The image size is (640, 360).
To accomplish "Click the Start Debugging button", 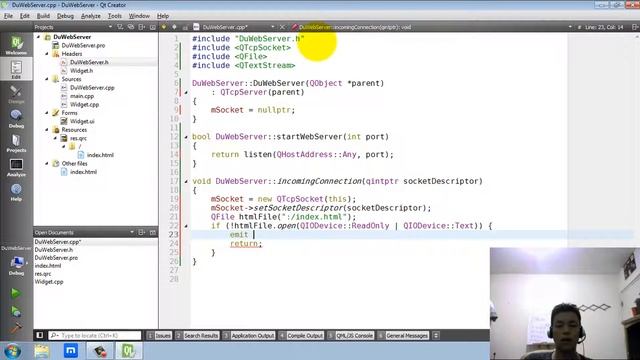I will coord(16,311).
